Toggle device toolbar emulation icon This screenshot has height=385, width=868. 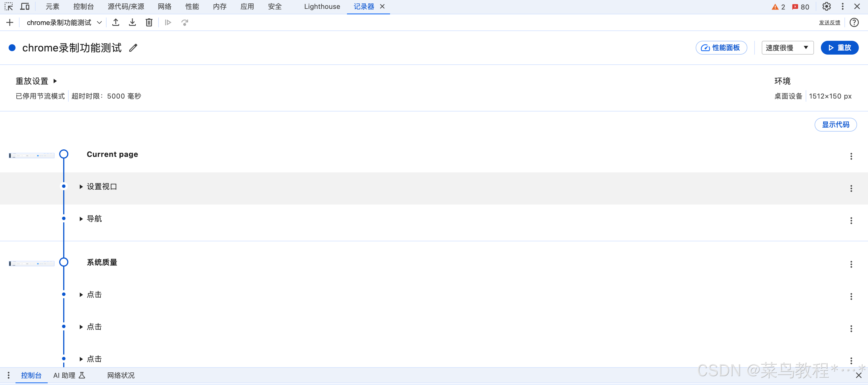[x=25, y=6]
